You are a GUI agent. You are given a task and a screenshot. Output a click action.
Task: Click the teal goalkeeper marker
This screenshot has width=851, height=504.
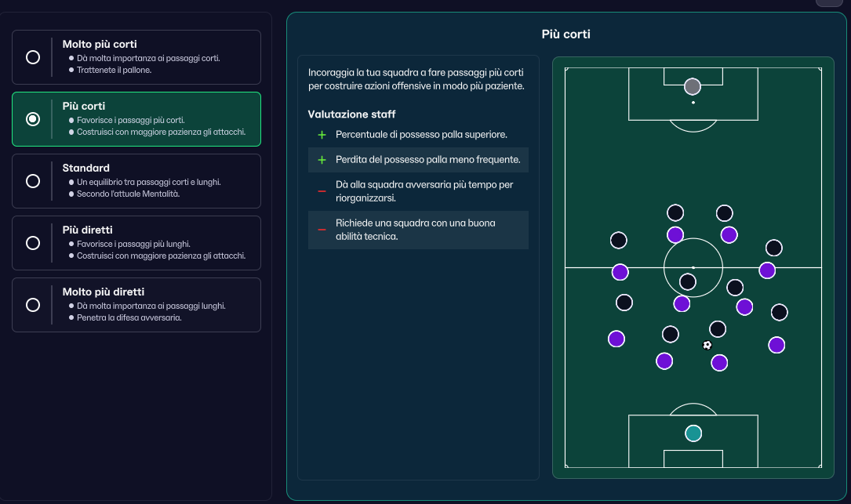(x=693, y=433)
